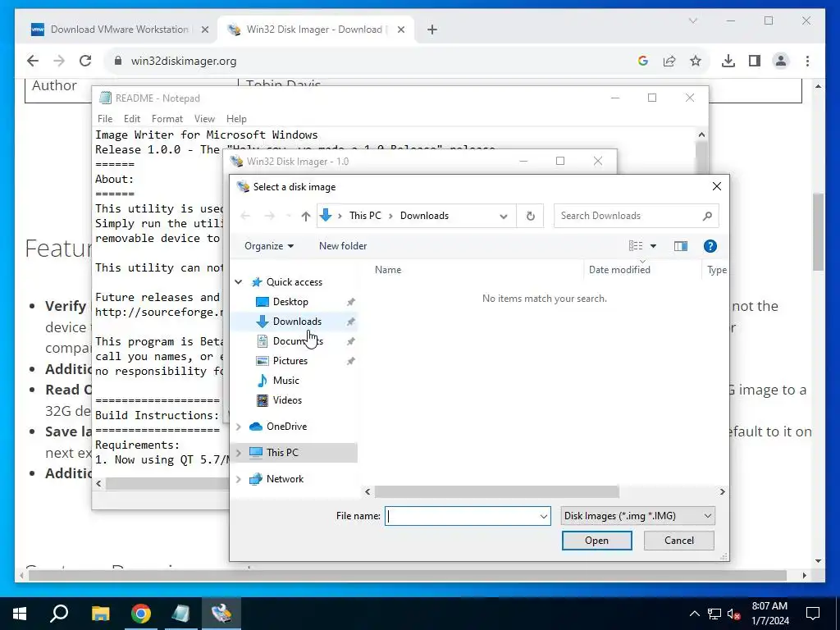Click the file list horizontal scrollbar
The image size is (840, 630).
point(496,492)
